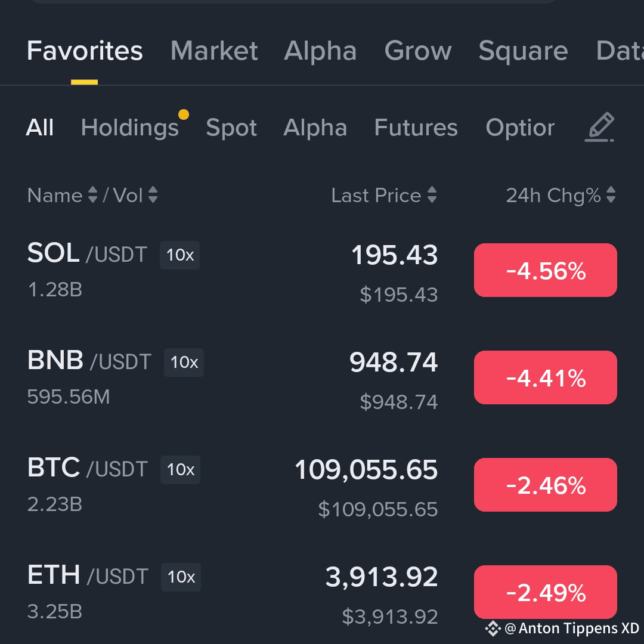Filter favorites by Spot
The height and width of the screenshot is (644, 644).
click(x=231, y=128)
